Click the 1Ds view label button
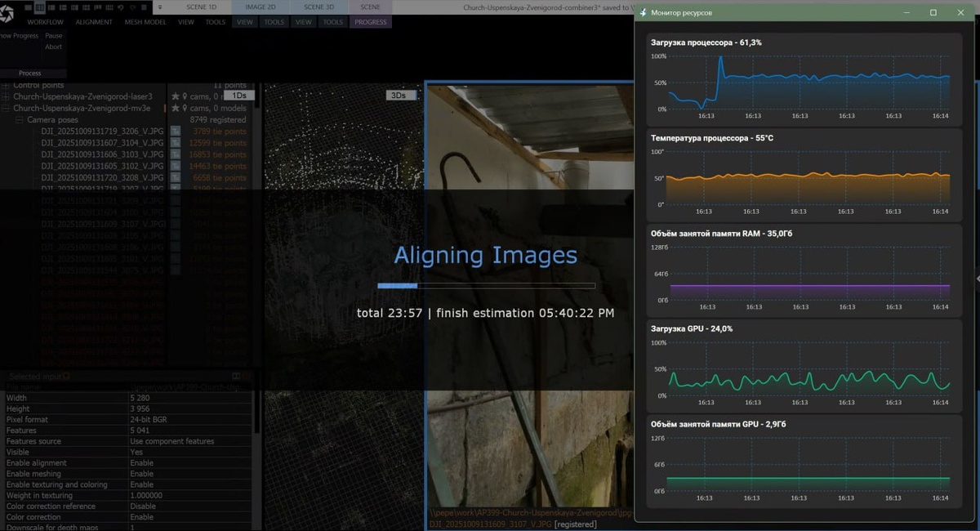The width and height of the screenshot is (980, 531). [x=239, y=96]
